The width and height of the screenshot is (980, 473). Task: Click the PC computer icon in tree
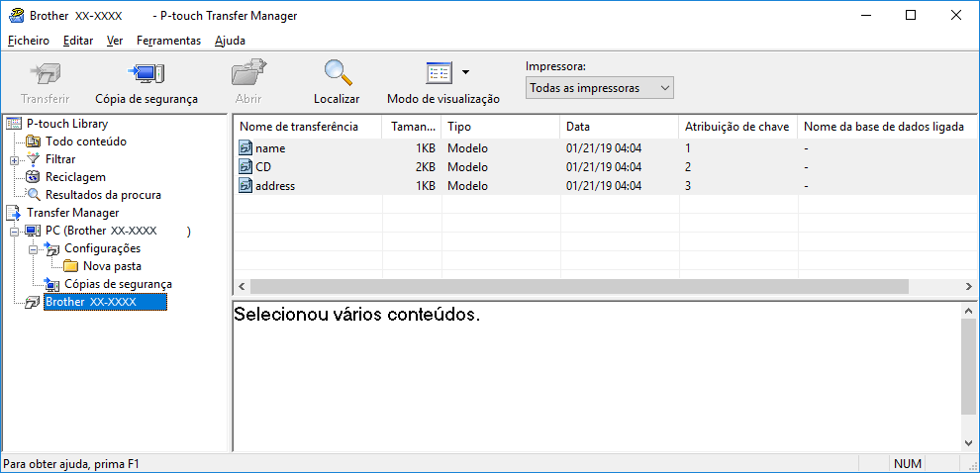[34, 232]
